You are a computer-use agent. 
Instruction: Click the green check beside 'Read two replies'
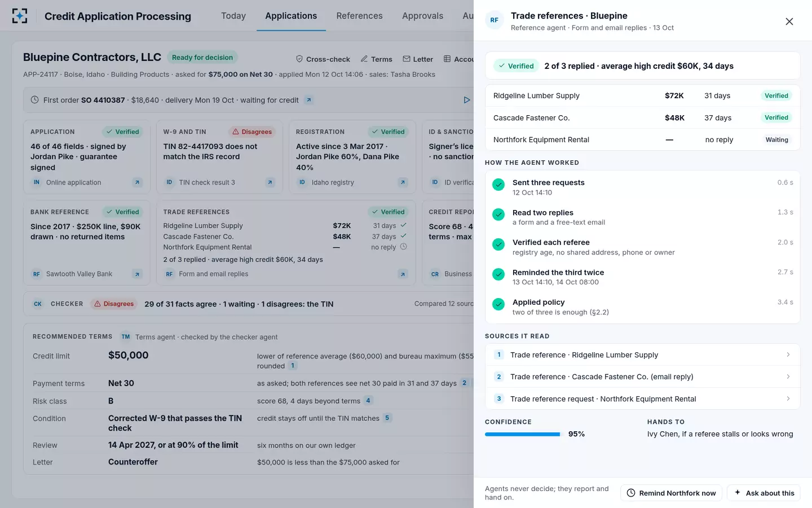tap(498, 214)
